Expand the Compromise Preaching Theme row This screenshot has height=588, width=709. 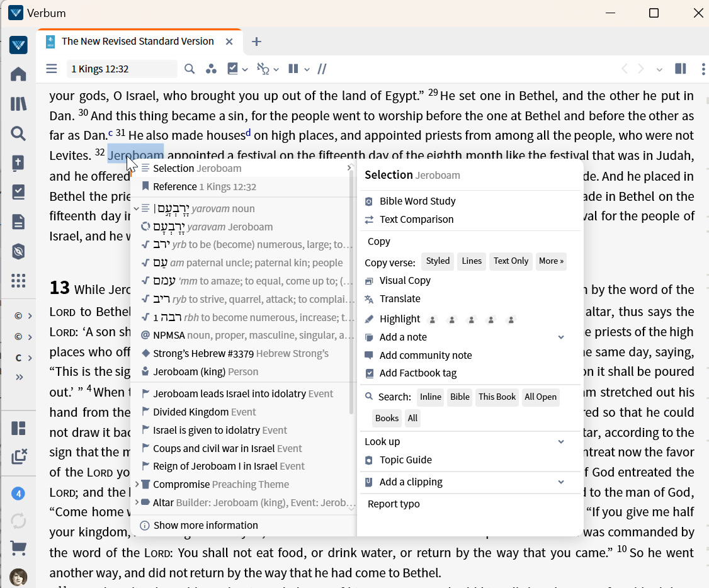(x=137, y=484)
